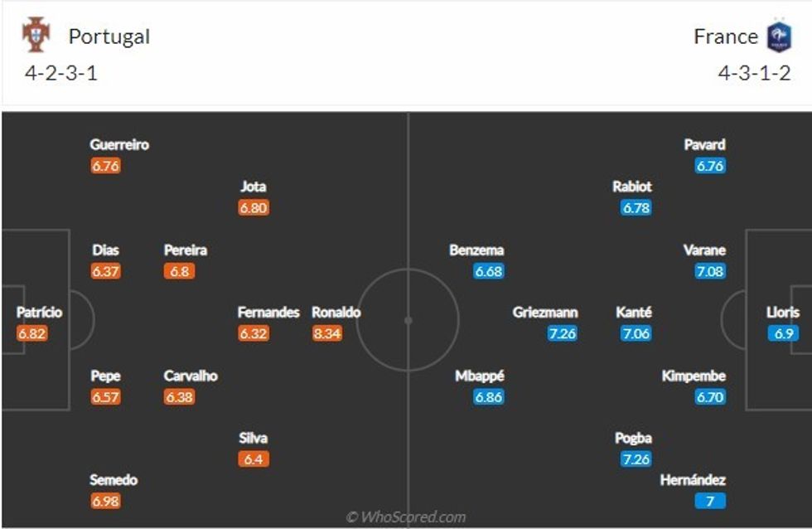Select goalkeeper Patrício on the pitch
Screen dimensions: 812x529
[39, 313]
